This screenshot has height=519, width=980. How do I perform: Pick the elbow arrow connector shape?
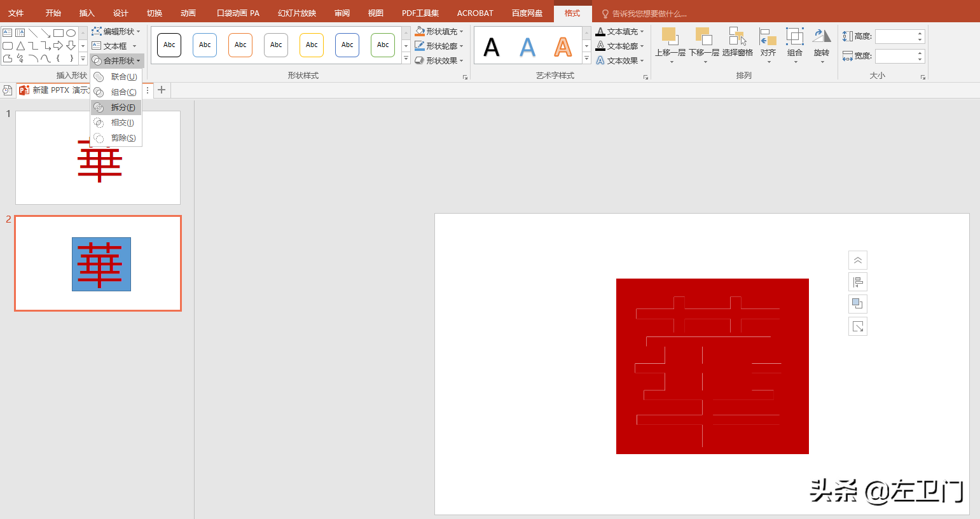pyautogui.click(x=46, y=45)
